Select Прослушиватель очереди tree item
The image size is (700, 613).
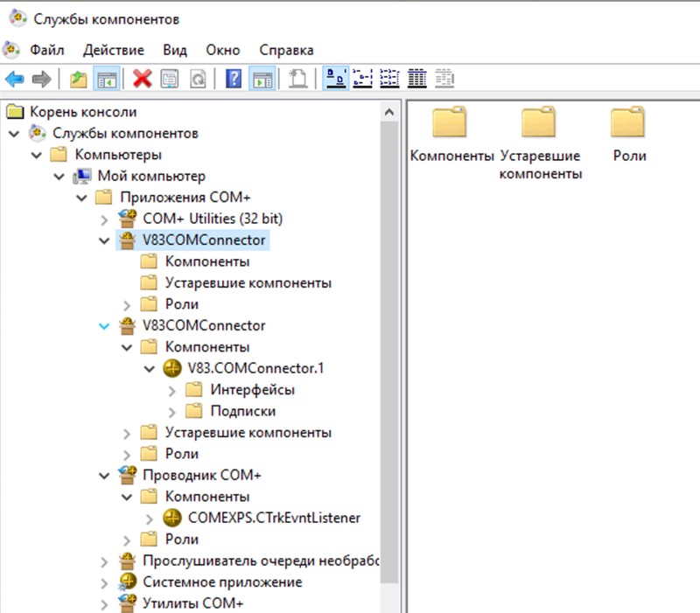261,561
